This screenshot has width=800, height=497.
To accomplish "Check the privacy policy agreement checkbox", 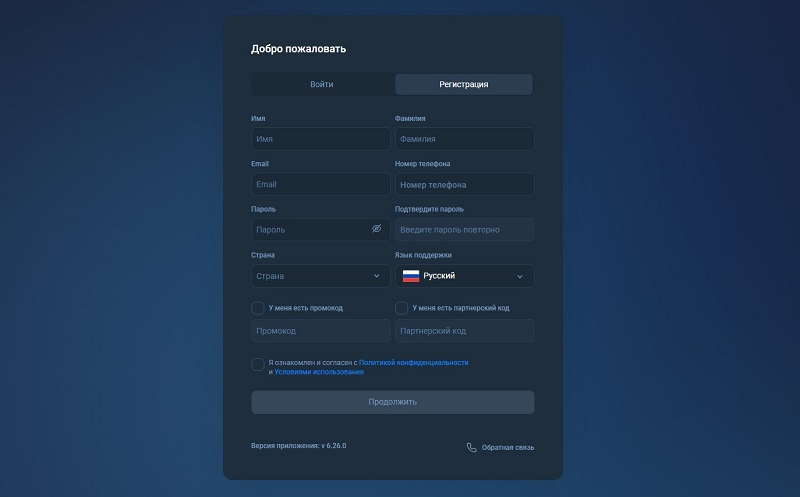I will [258, 364].
